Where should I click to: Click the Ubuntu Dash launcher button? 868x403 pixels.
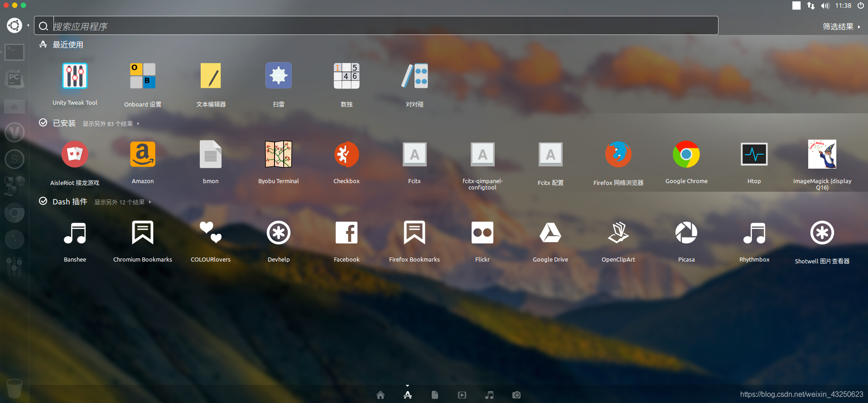coord(14,25)
